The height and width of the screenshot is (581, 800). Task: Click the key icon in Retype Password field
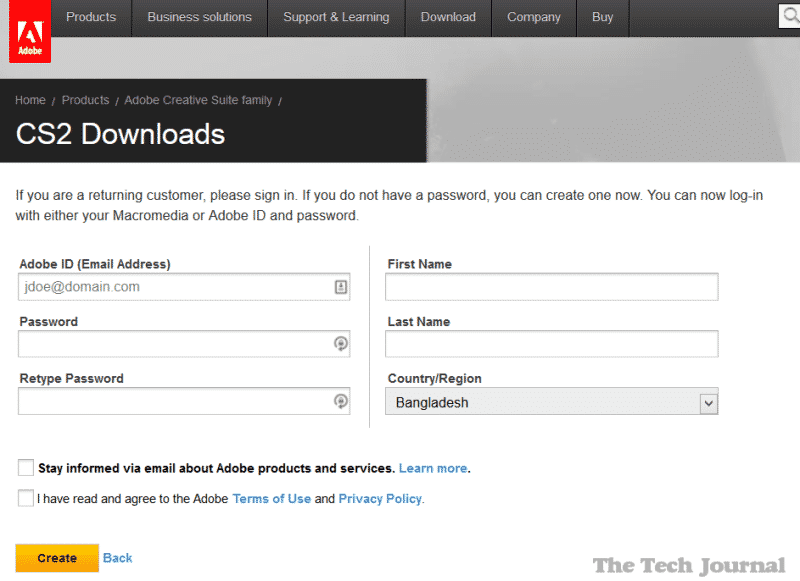pyautogui.click(x=341, y=401)
